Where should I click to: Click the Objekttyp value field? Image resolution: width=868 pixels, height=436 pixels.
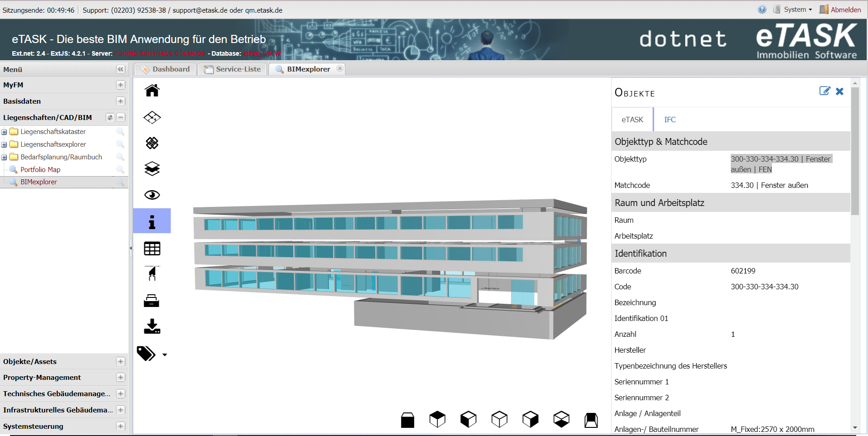(781, 164)
